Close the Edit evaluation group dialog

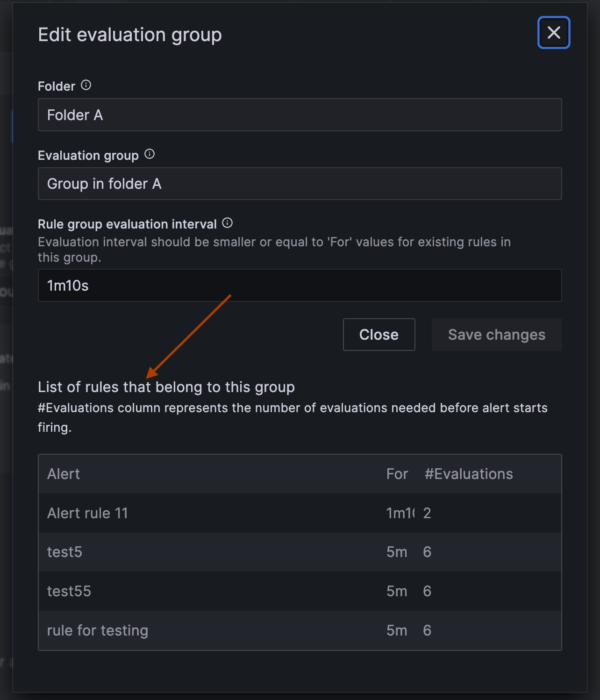click(554, 33)
